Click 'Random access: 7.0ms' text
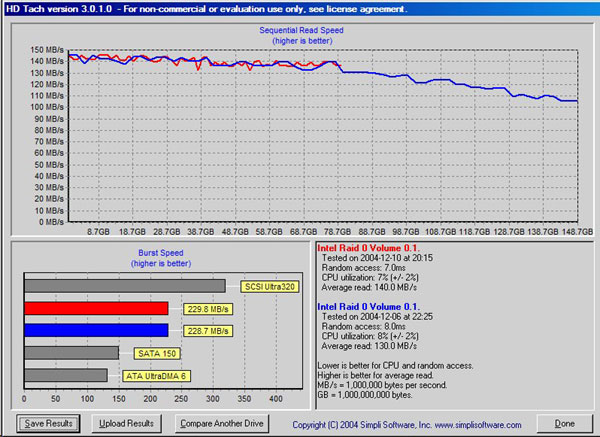 coord(363,267)
